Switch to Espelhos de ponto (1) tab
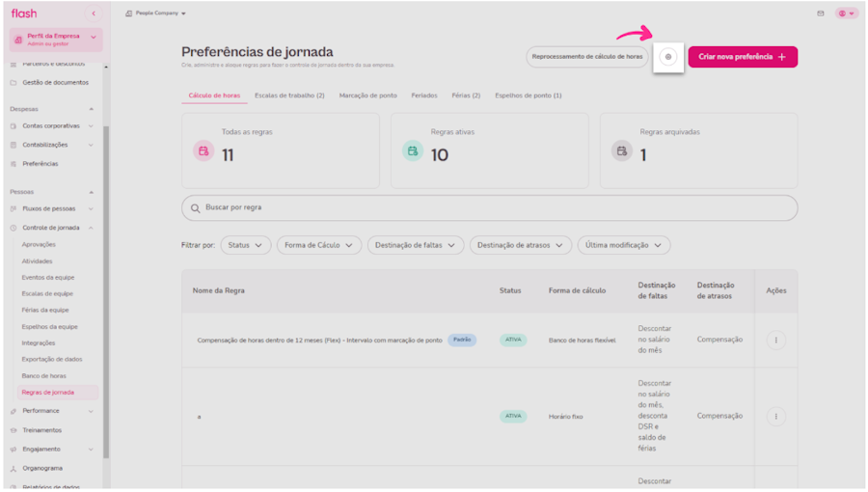Screen dimensions: 868x492 [x=529, y=96]
